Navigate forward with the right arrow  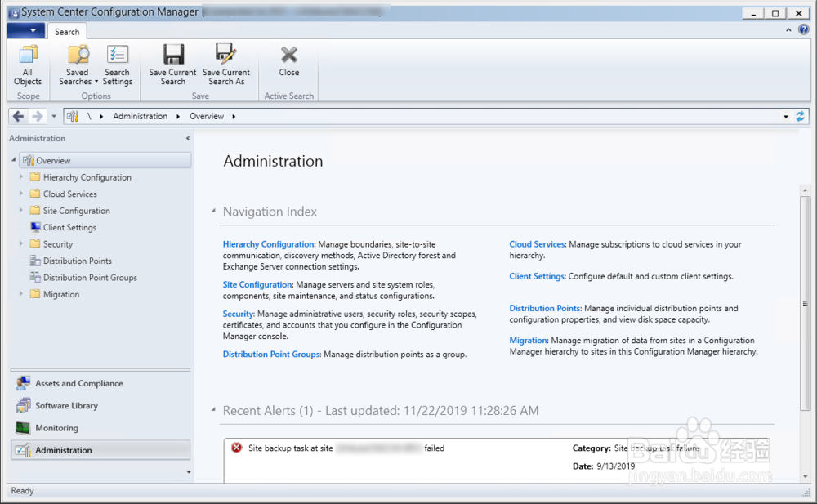[x=37, y=116]
